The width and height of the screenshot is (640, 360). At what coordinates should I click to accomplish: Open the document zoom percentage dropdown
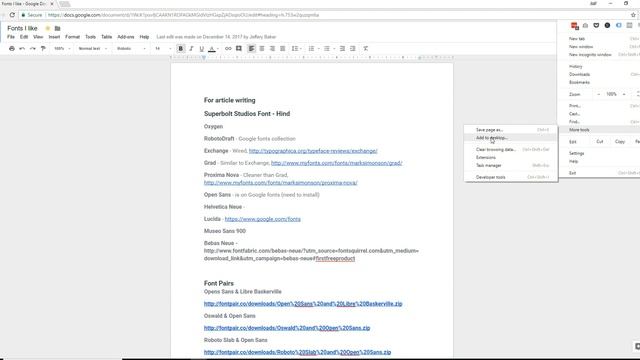pyautogui.click(x=62, y=49)
